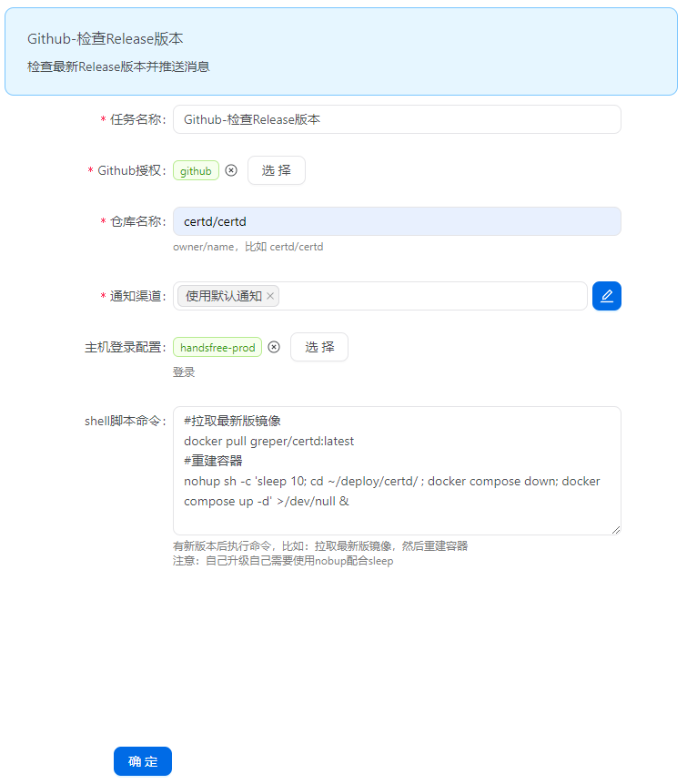The image size is (687, 784).
Task: Click the 任务名称 field label
Action: tap(136, 119)
